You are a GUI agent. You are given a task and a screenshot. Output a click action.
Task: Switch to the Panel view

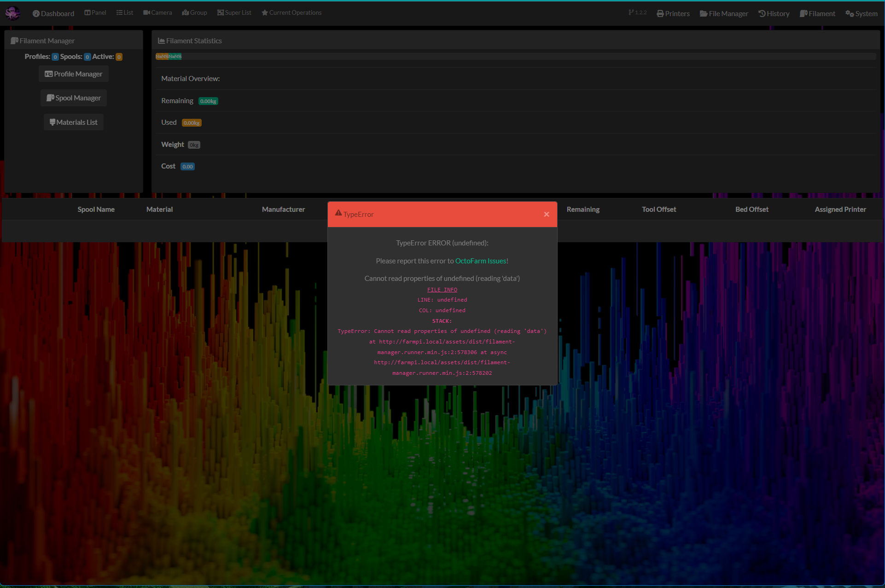click(95, 12)
